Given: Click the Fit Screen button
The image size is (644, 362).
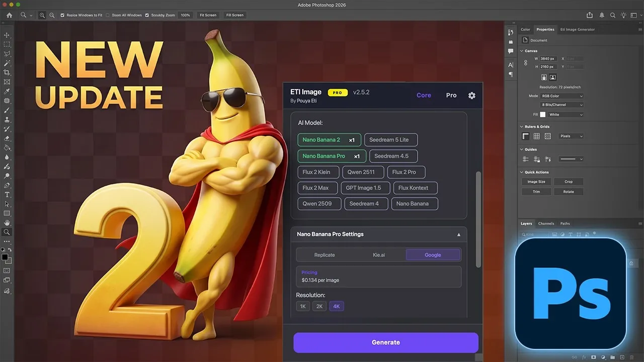Looking at the screenshot, I should [x=208, y=15].
